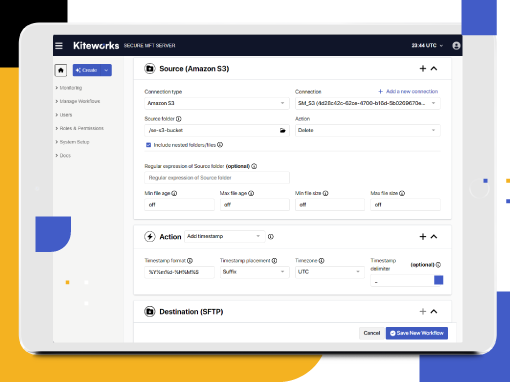The image size is (510, 382).
Task: Show Max file size info icon
Action: 402,193
